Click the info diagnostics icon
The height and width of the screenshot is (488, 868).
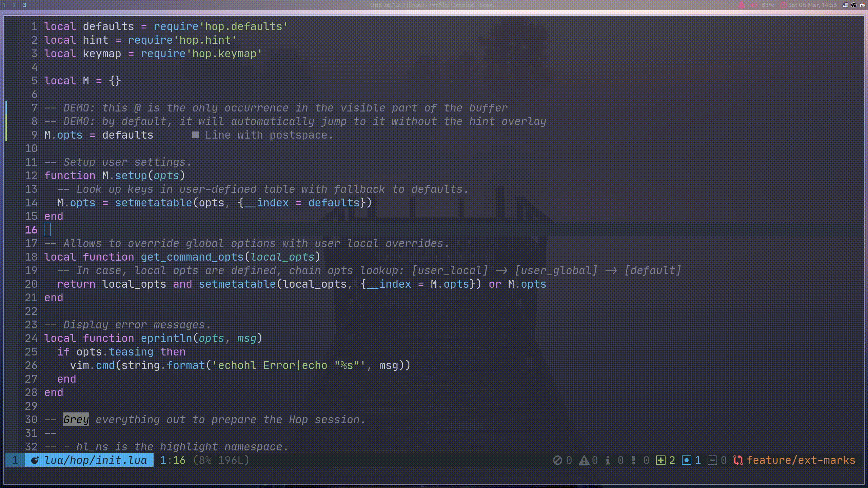(x=608, y=460)
